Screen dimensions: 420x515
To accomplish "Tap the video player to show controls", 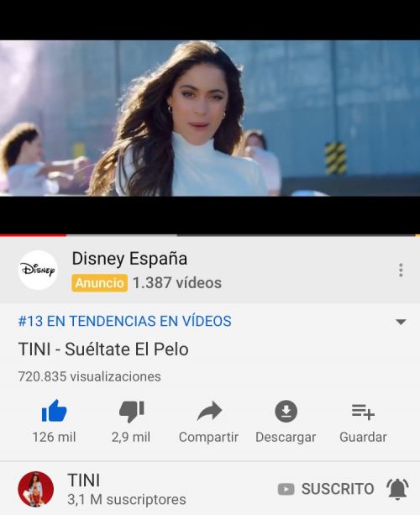I will (210, 118).
